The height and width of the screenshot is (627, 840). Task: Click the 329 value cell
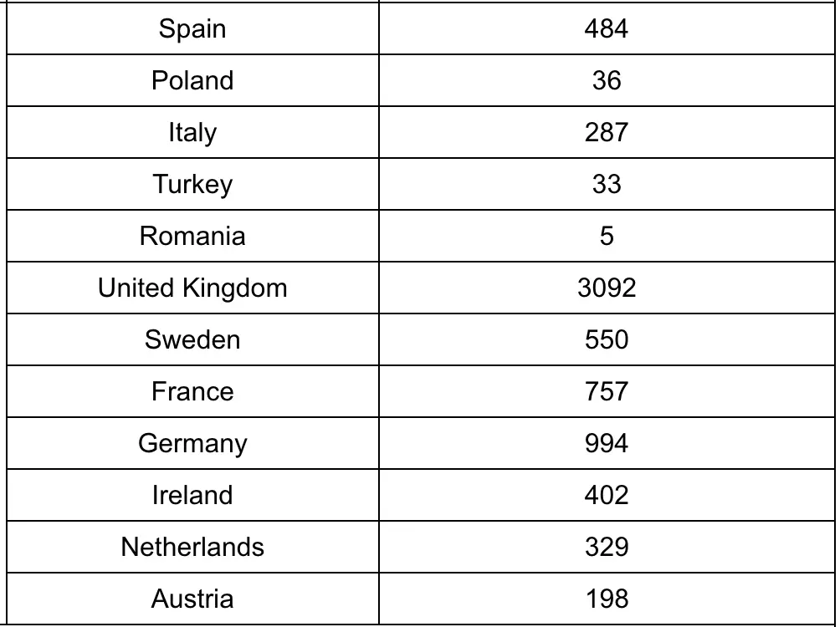click(607, 548)
